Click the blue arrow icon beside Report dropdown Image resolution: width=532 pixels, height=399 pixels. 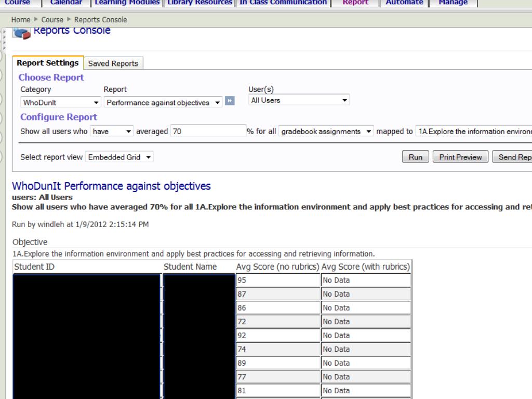(x=230, y=101)
